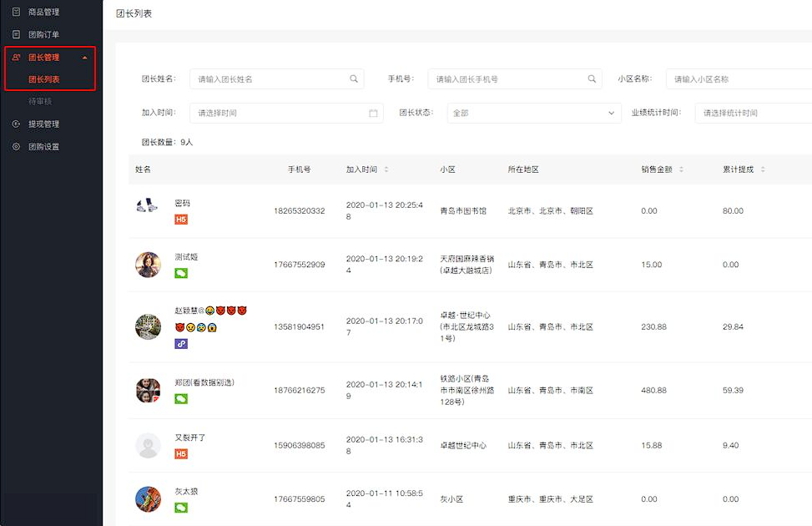Screen dimensions: 812x526
Task: Click phone number 18265320332
Action: pyautogui.click(x=300, y=211)
